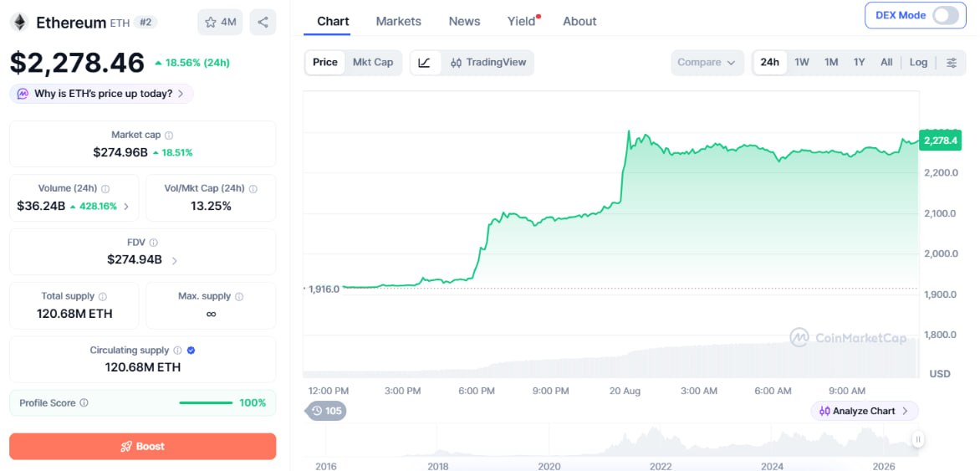Enable Log scale on chart

(918, 63)
